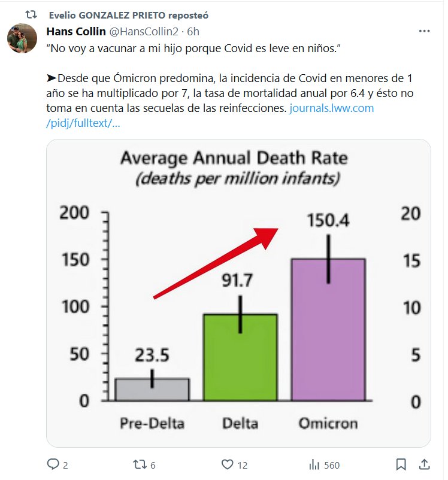Click the repost indicator icon above the tweet
The image size is (448, 480).
click(34, 14)
